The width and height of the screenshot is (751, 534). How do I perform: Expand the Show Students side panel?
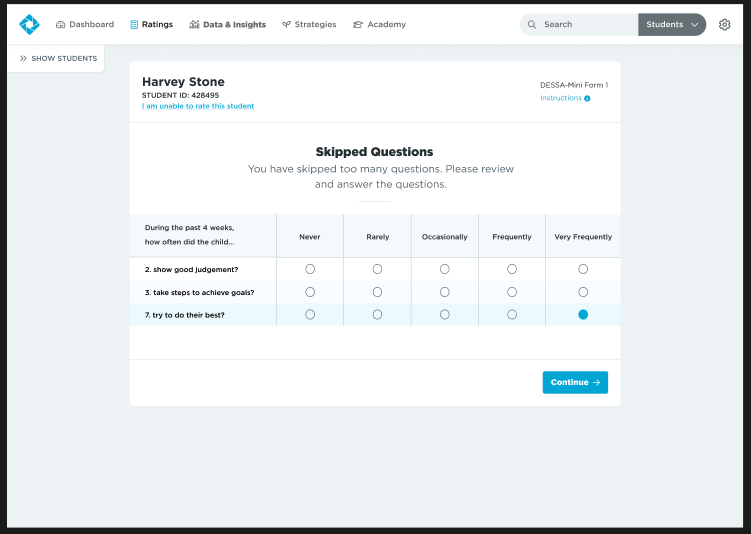point(58,58)
